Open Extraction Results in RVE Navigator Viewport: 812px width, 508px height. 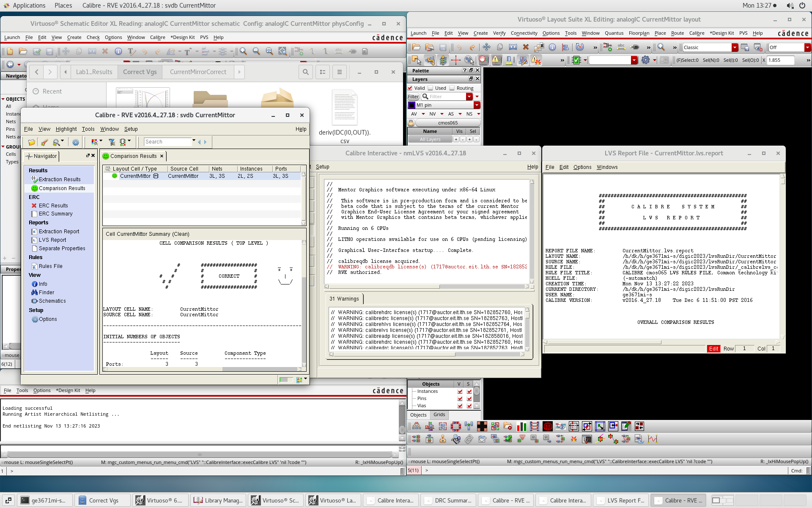coord(59,179)
